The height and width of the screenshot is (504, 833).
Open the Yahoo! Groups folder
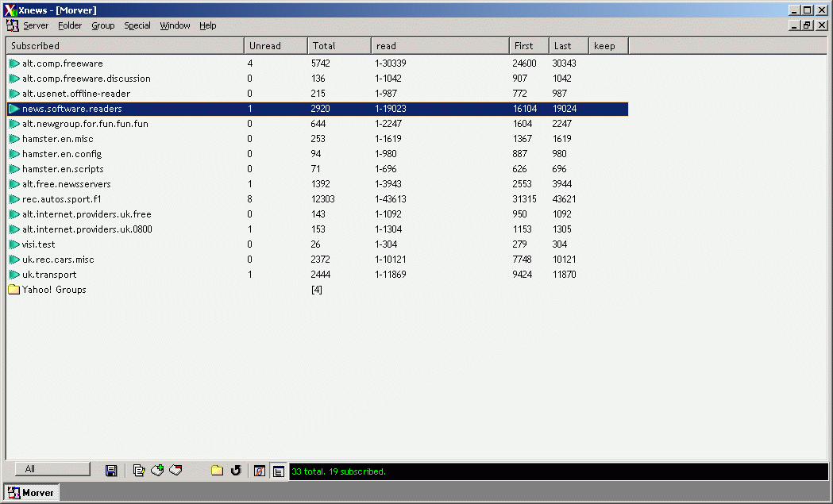click(x=53, y=290)
